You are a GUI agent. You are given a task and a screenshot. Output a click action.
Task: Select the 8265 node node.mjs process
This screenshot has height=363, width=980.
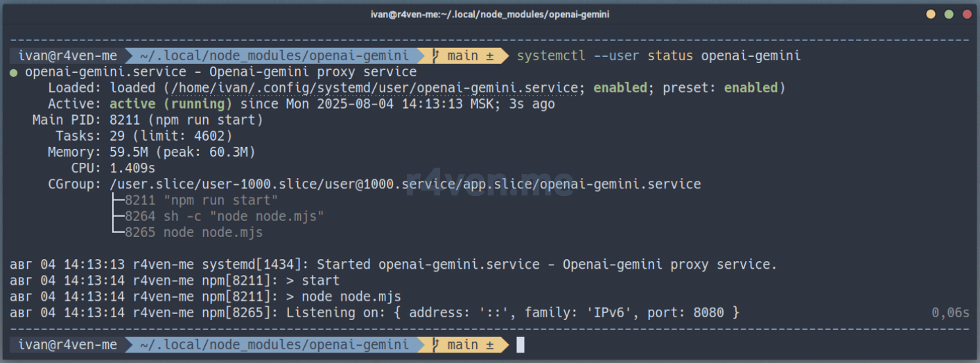coord(193,232)
